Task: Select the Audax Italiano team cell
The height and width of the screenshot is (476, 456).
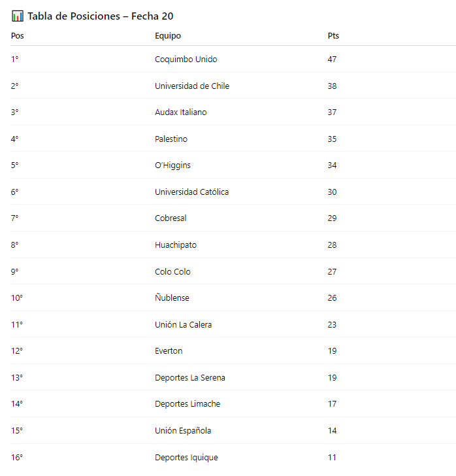Action: pyautogui.click(x=181, y=112)
